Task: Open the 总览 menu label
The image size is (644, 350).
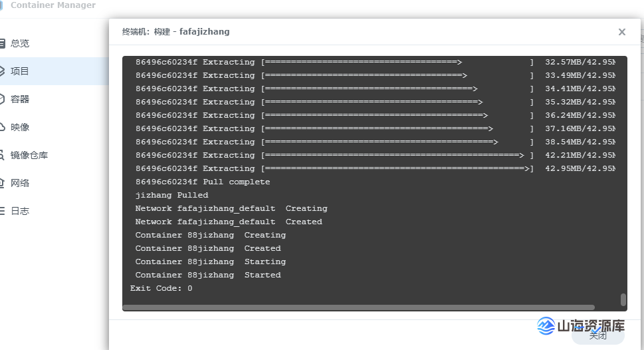Action: (x=20, y=43)
